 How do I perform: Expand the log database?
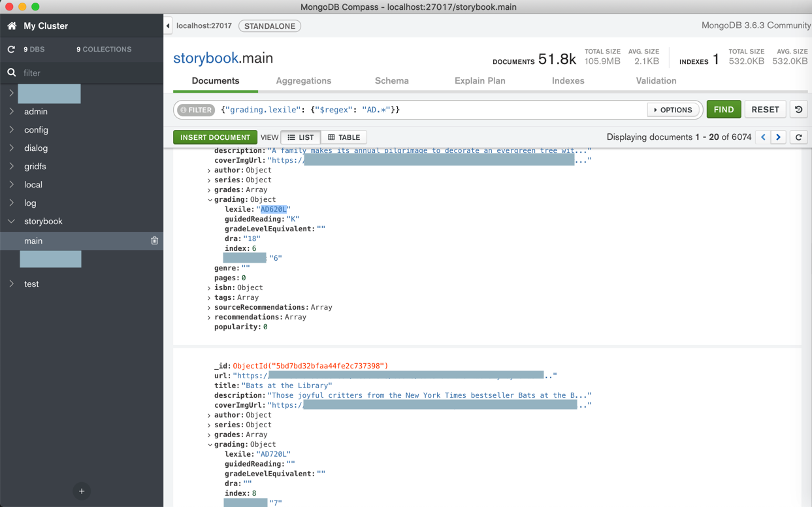11,203
